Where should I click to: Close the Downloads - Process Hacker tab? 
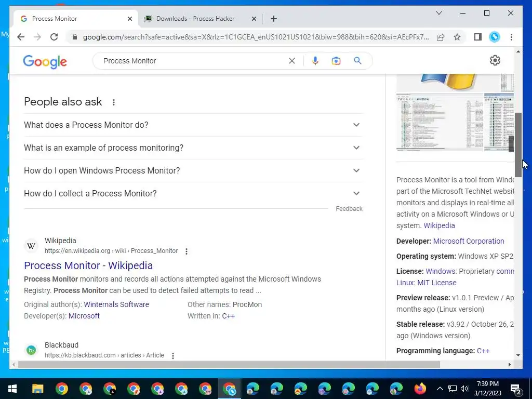(x=254, y=19)
